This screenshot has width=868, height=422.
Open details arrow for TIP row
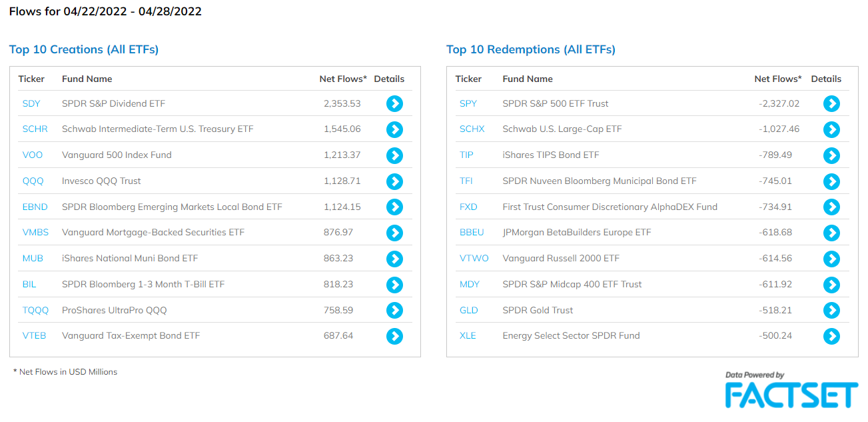[x=831, y=155]
